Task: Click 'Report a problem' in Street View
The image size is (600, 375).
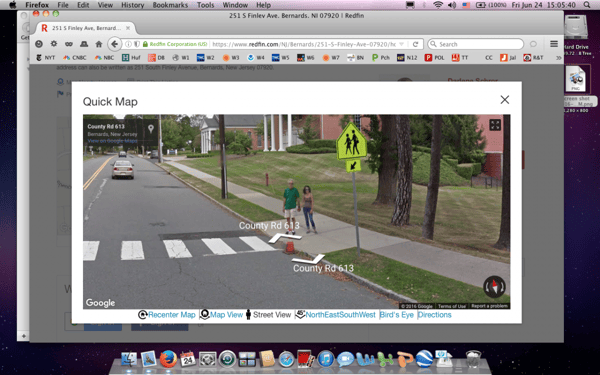Action: [489, 306]
